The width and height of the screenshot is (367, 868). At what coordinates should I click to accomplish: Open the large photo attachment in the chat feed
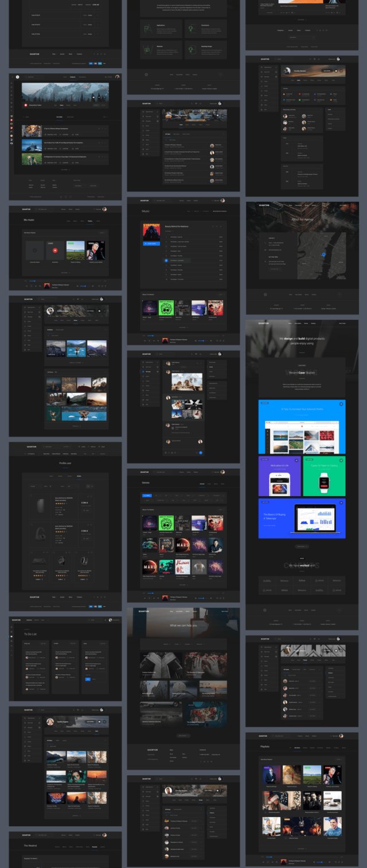coord(187,382)
